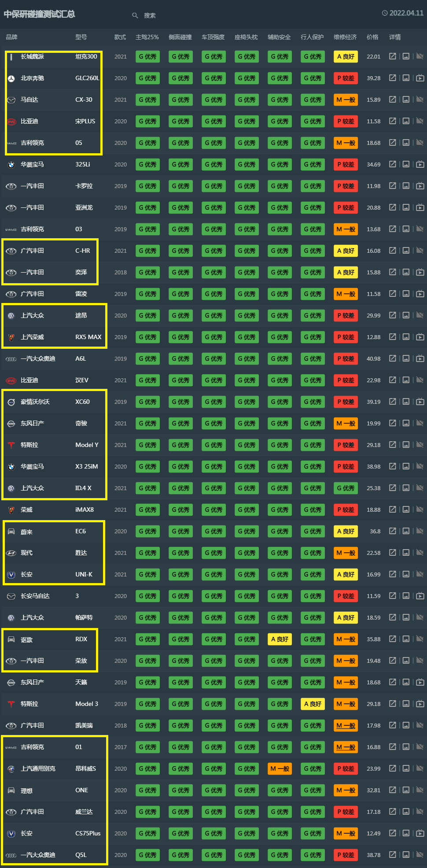Click M 一般 辅助安全 badge for 昂科威S
The image size is (427, 868).
point(280,768)
